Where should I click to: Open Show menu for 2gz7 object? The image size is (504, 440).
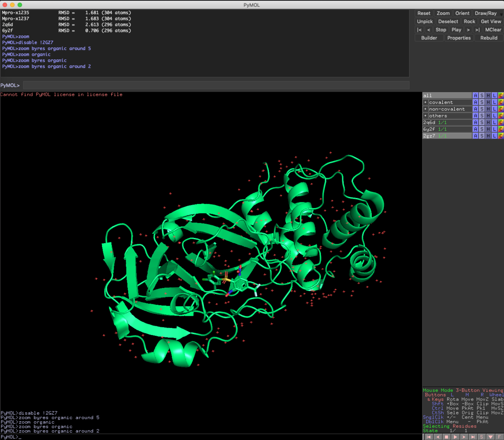click(482, 136)
